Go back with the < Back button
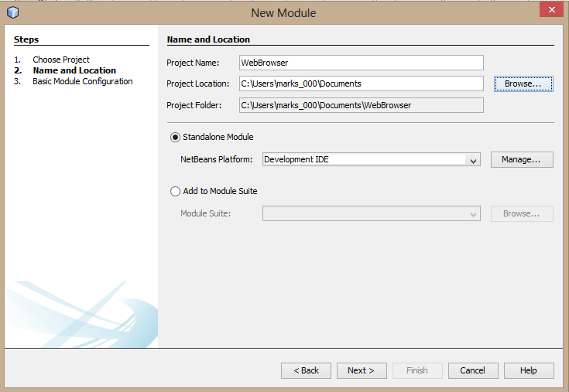The width and height of the screenshot is (569, 392). tap(306, 370)
